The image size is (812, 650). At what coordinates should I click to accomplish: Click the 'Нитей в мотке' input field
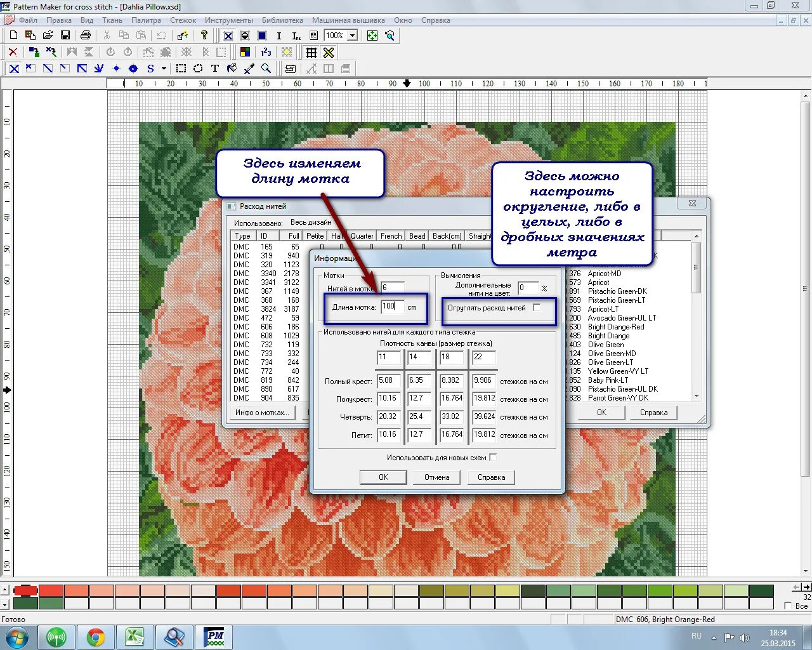point(391,288)
